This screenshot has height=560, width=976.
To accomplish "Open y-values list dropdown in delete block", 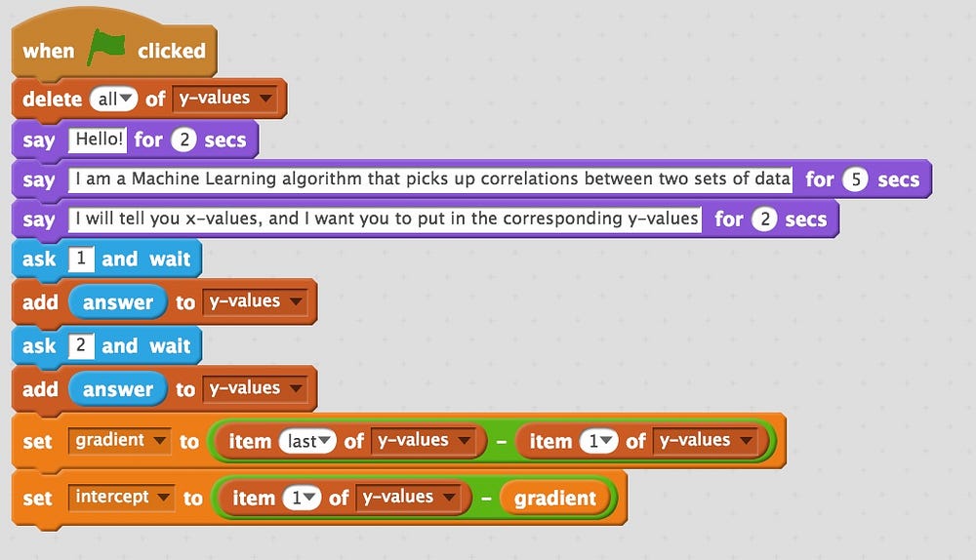I will [x=224, y=98].
